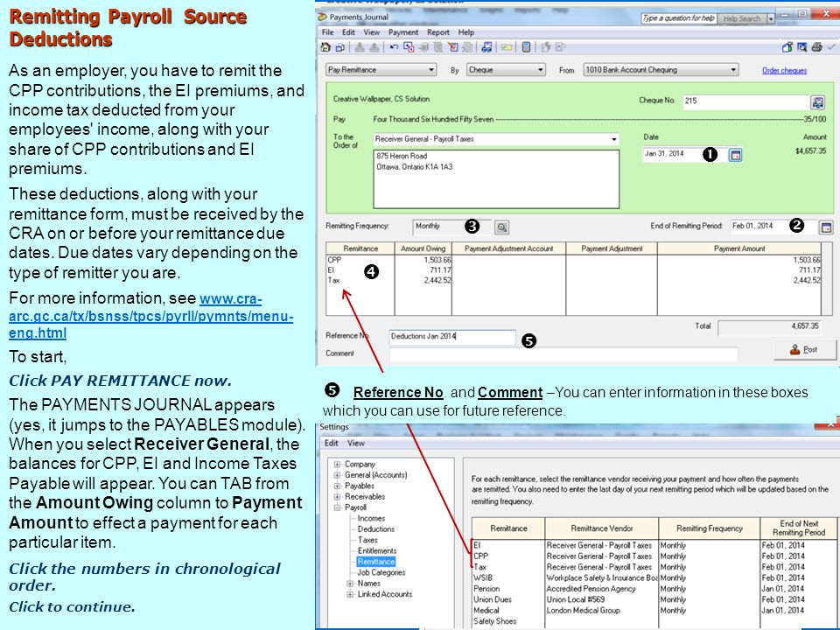The height and width of the screenshot is (630, 840).
Task: Click in the Cheque No. field showing 215
Action: point(746,101)
